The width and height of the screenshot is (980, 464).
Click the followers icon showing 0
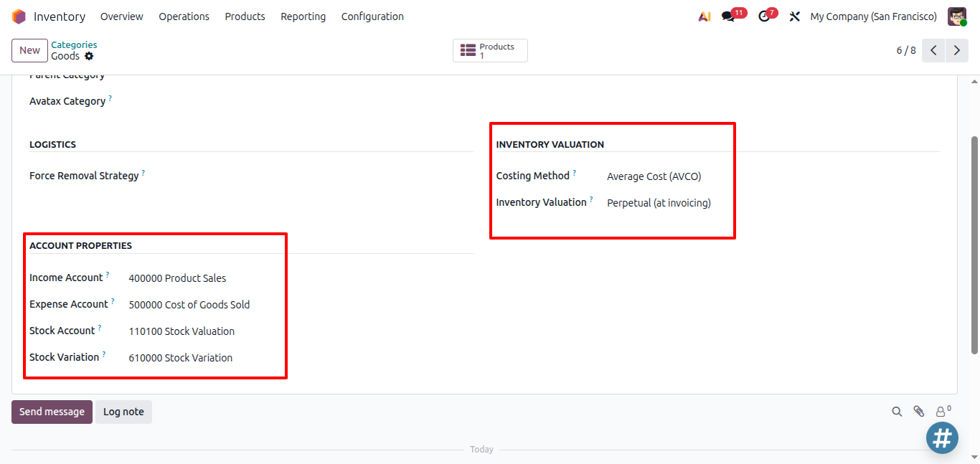[x=943, y=411]
